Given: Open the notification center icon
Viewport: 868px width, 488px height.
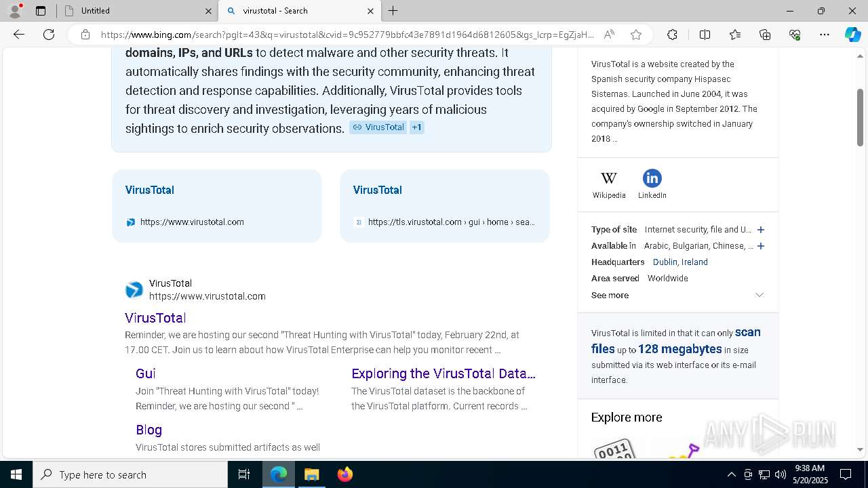Looking at the screenshot, I should (x=846, y=474).
